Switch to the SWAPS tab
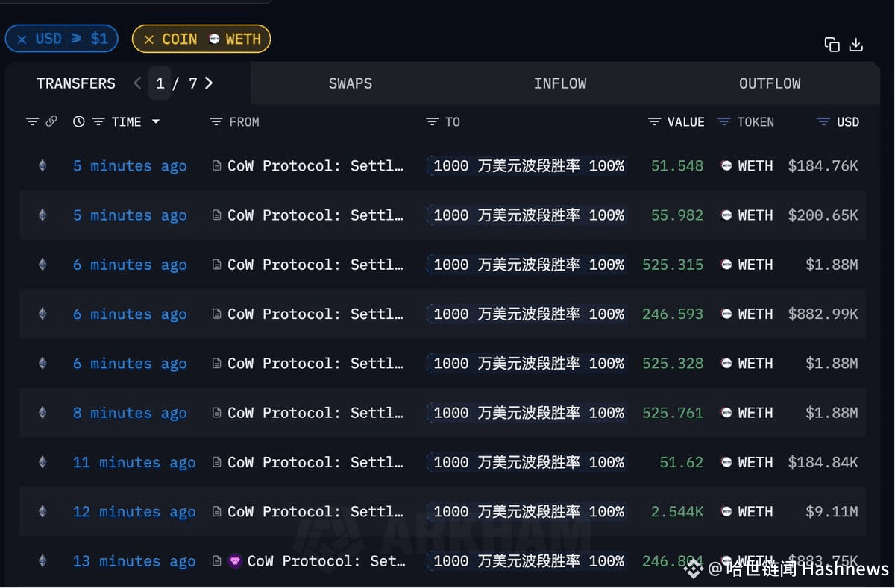The height and width of the screenshot is (588, 895). (x=351, y=83)
